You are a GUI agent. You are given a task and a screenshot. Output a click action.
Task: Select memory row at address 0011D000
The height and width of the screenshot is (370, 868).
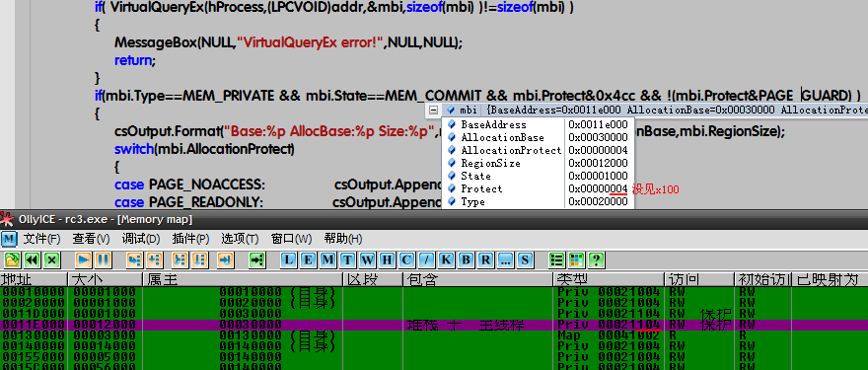pyautogui.click(x=434, y=313)
